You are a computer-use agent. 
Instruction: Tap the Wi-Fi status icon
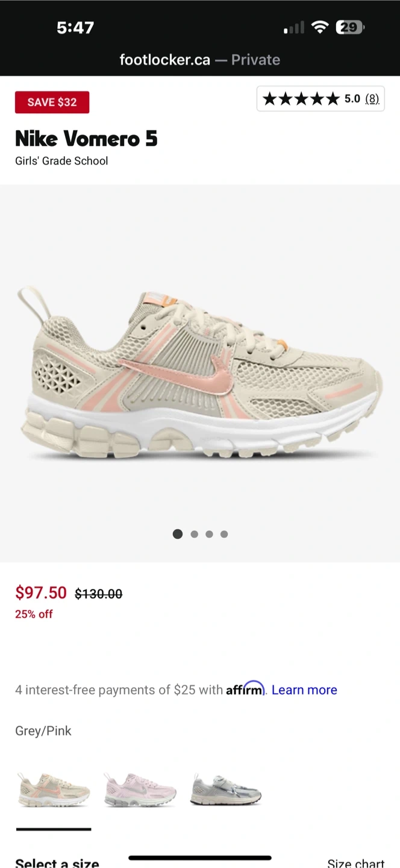click(320, 27)
